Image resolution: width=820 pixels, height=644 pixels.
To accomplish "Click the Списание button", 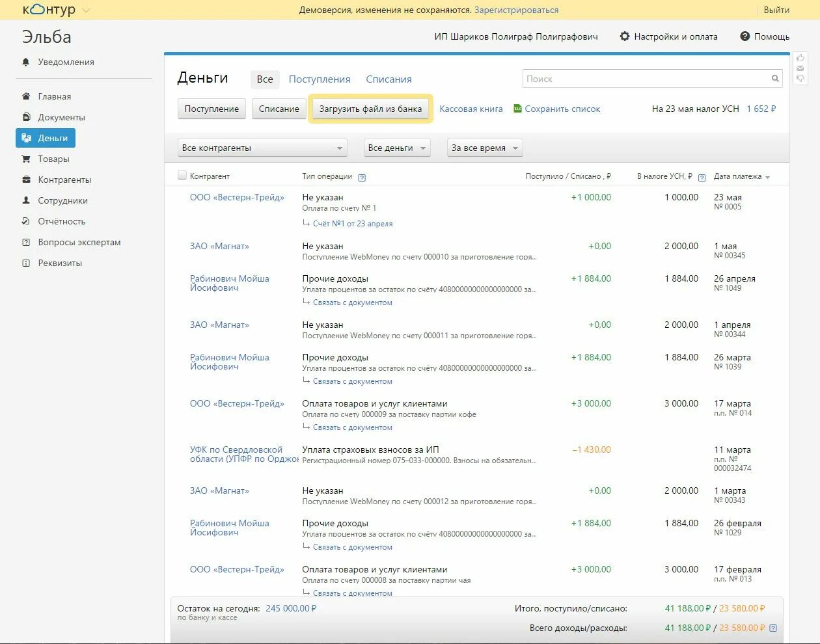I will (279, 109).
